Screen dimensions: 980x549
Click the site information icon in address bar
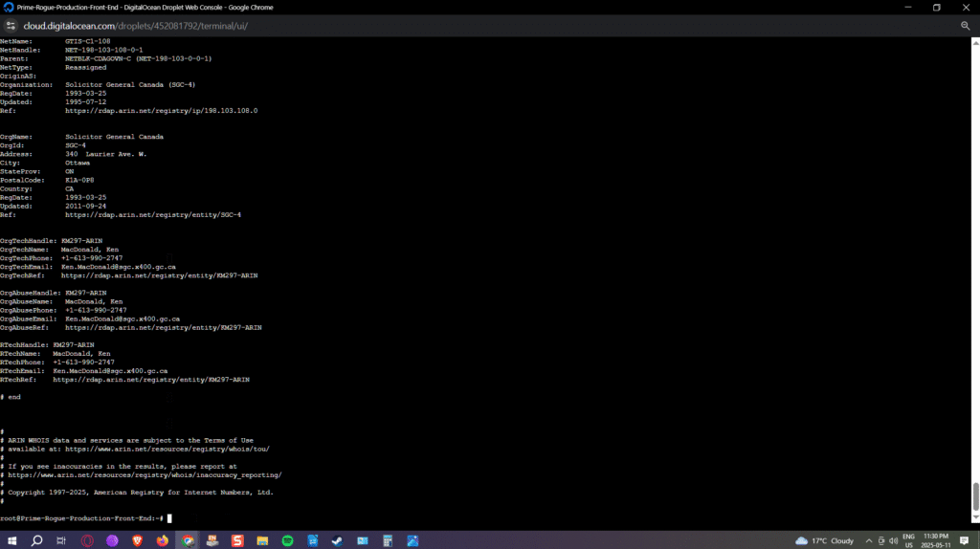[x=11, y=26]
